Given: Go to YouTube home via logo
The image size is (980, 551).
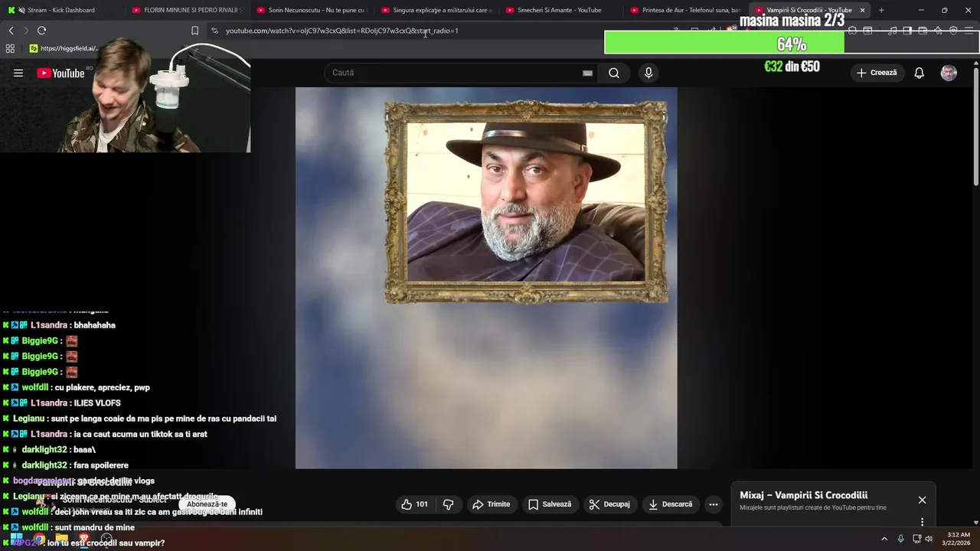Looking at the screenshot, I should pos(60,73).
